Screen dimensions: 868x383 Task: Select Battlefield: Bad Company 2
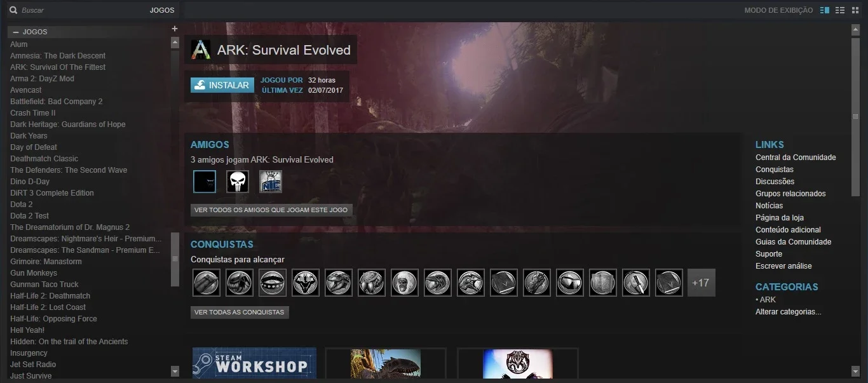point(56,102)
